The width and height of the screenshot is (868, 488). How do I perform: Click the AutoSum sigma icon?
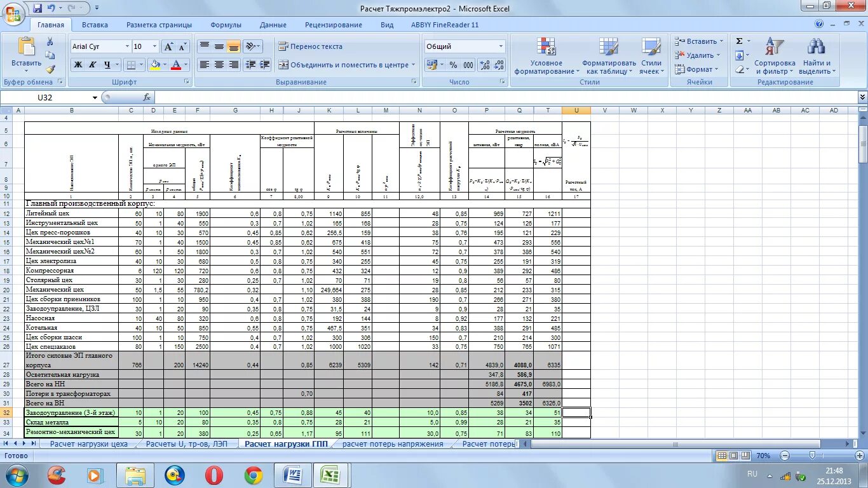[739, 41]
